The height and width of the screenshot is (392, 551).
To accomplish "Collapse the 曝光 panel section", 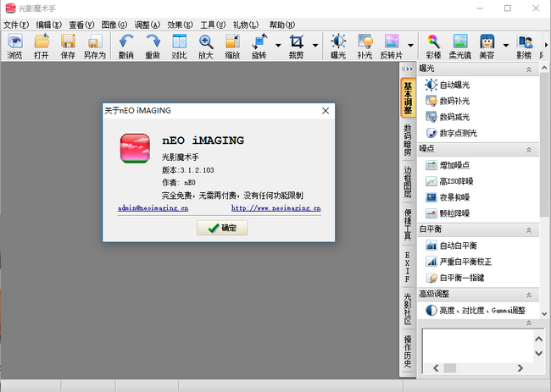I will [529, 69].
